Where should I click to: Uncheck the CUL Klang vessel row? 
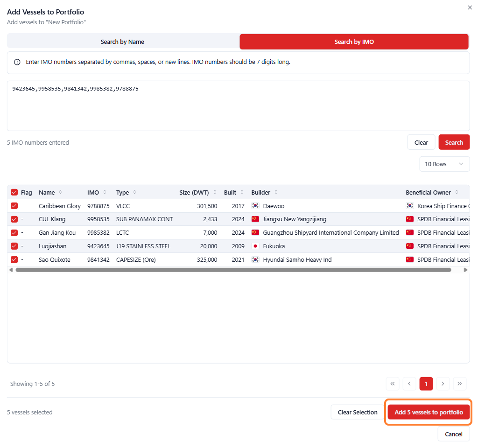point(14,219)
